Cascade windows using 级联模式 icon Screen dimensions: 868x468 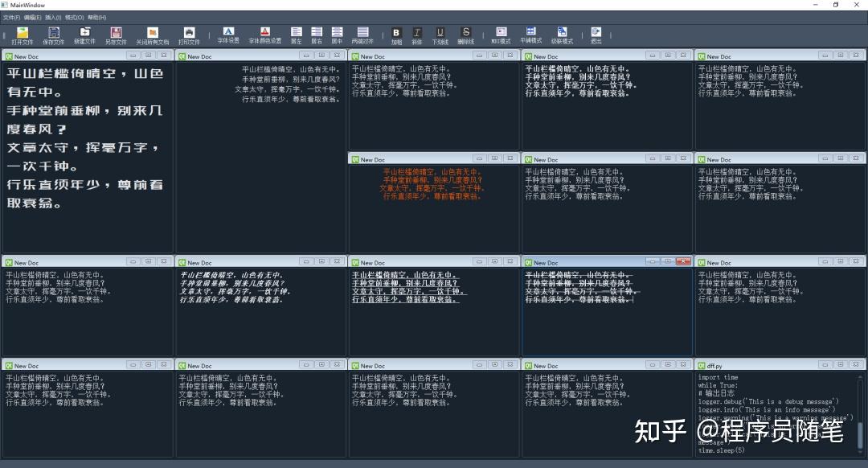coord(563,32)
